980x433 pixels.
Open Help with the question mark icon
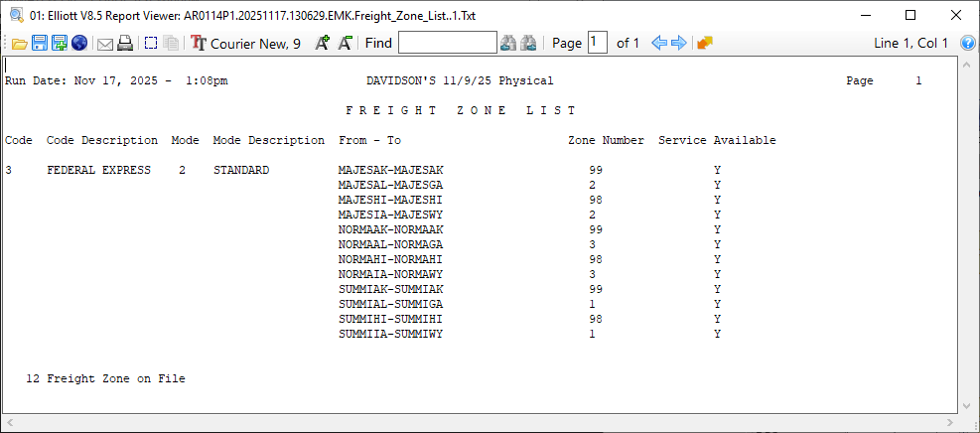[967, 43]
